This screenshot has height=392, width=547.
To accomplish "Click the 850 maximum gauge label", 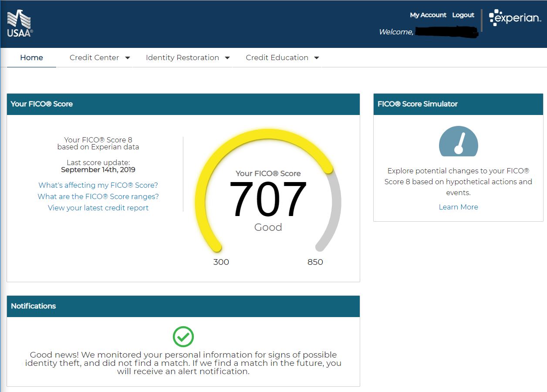I will tap(315, 262).
